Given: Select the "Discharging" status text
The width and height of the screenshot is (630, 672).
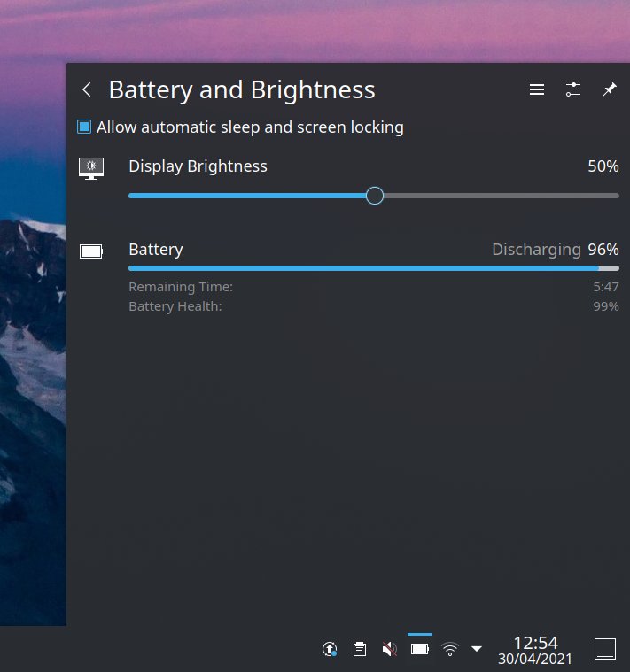Looking at the screenshot, I should coord(536,250).
